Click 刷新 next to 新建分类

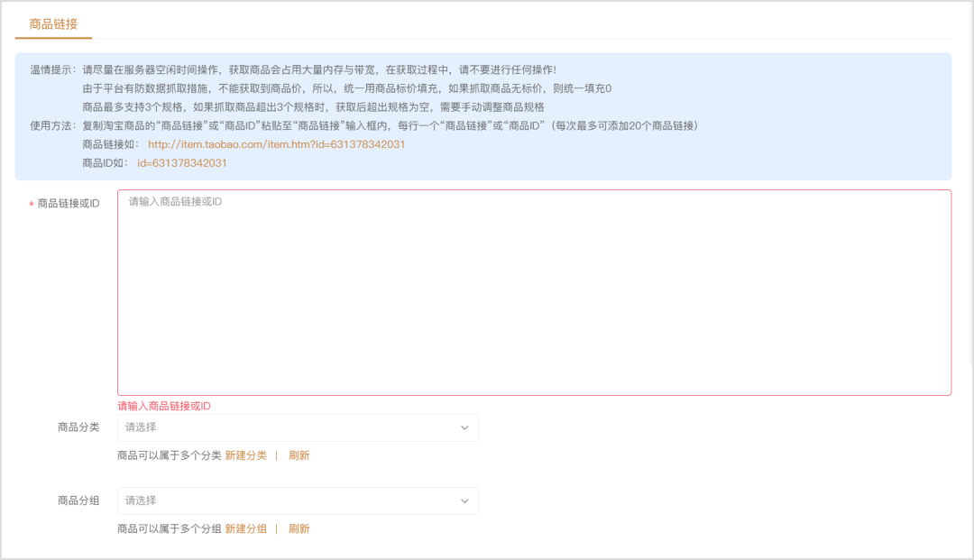click(299, 455)
